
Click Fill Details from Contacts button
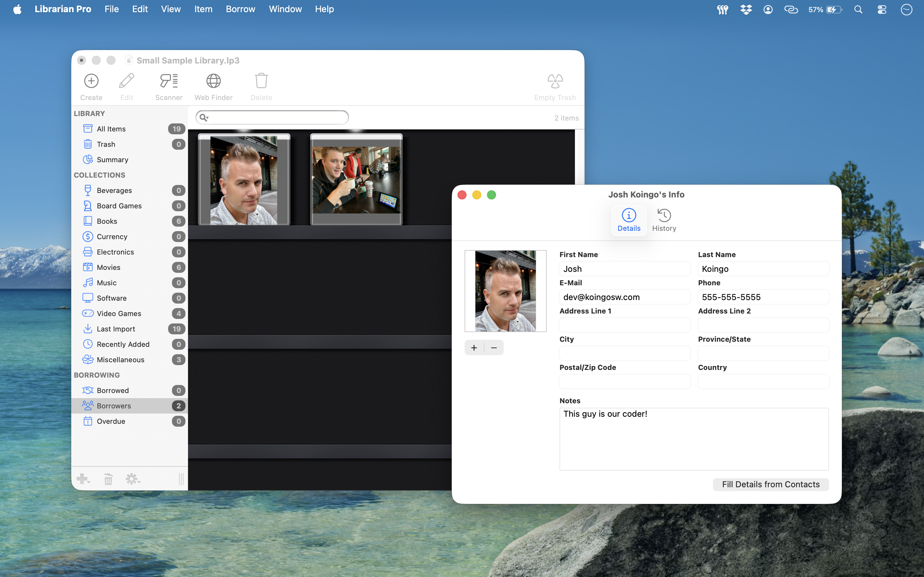770,484
